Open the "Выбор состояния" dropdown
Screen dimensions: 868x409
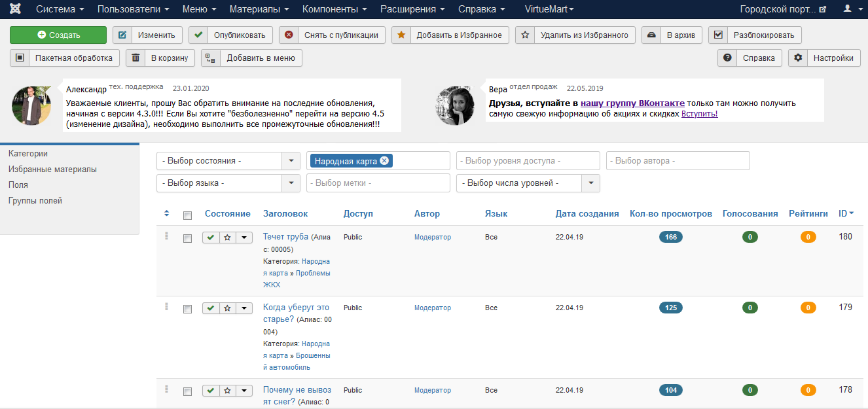pos(228,161)
